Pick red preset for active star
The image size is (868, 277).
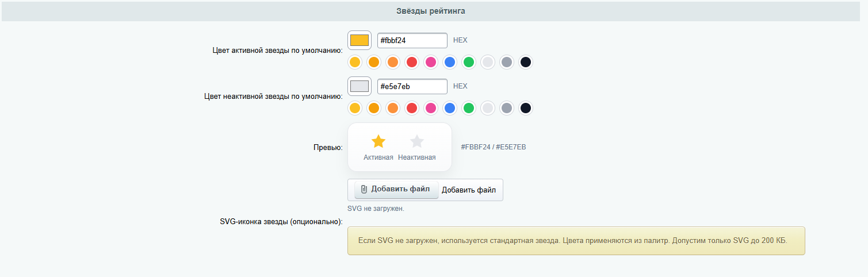pos(412,62)
